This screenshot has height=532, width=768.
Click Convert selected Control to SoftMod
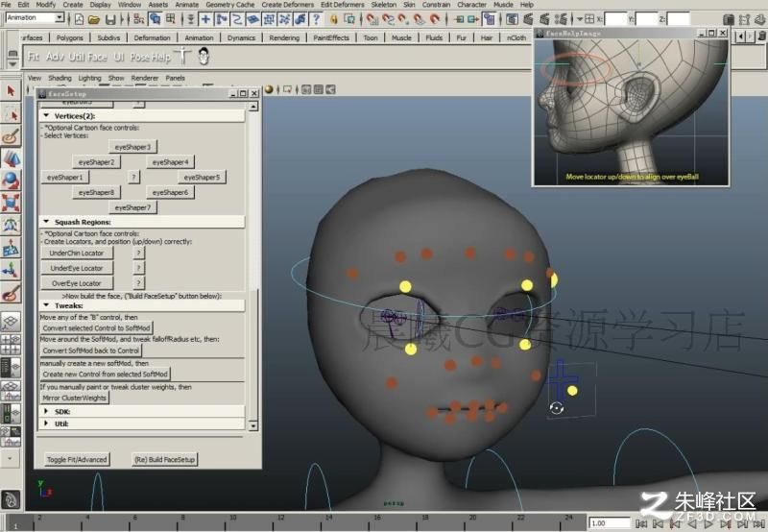tap(97, 328)
